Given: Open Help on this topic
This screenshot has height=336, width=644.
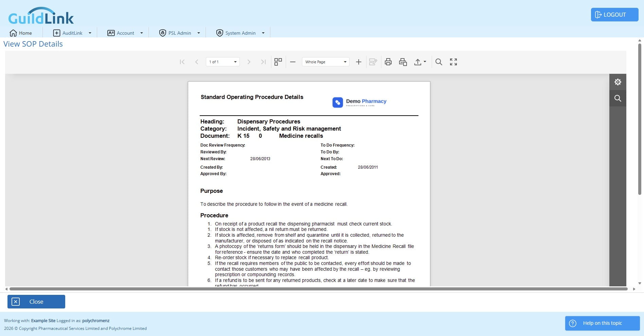Looking at the screenshot, I should (602, 323).
